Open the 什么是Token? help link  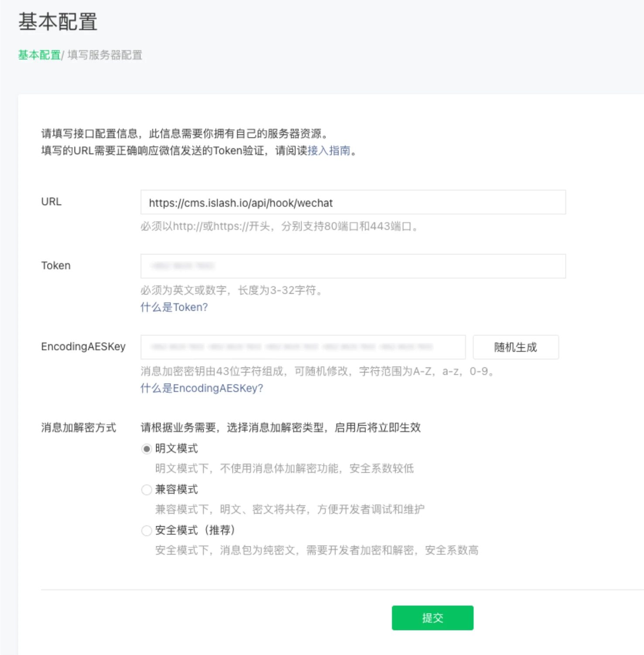pos(174,307)
